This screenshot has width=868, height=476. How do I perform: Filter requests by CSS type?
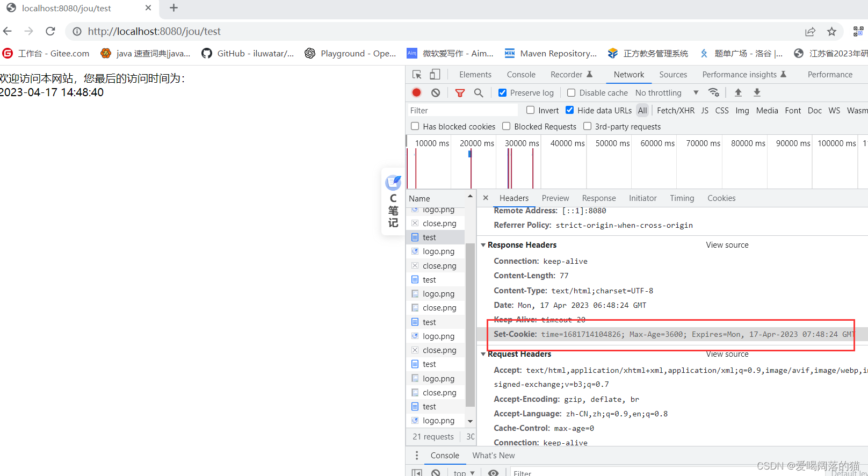(722, 110)
